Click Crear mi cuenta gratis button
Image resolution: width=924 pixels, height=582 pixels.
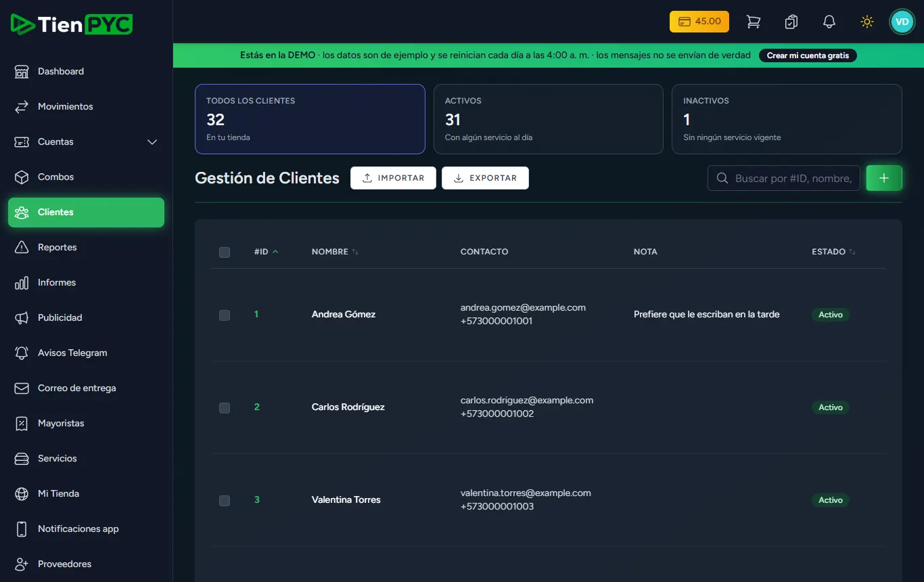coord(808,55)
